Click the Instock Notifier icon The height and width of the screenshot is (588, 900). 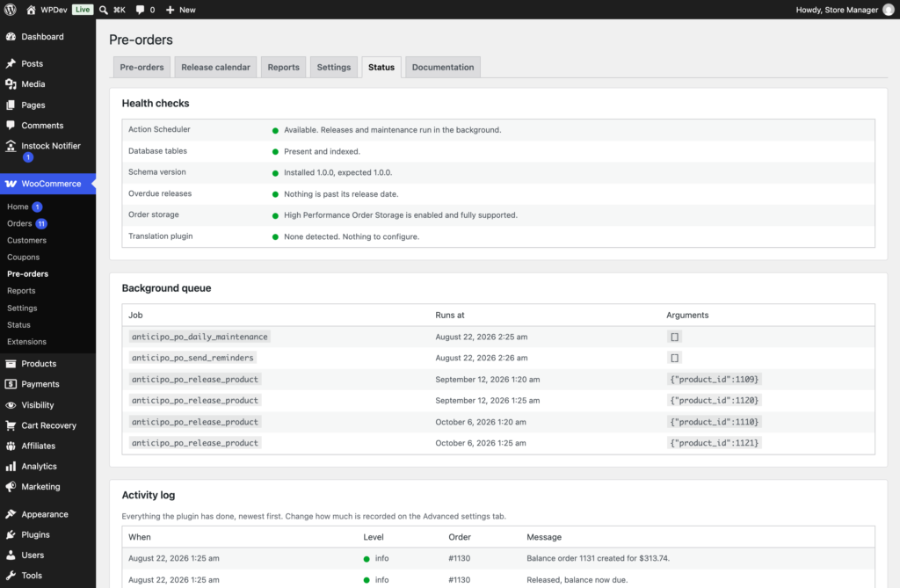pyautogui.click(x=11, y=146)
